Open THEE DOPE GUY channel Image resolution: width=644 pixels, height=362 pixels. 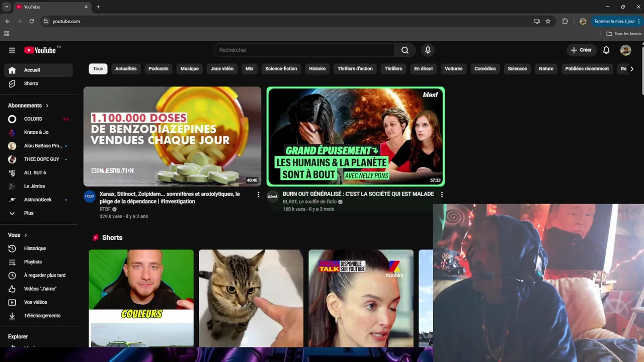[x=38, y=159]
